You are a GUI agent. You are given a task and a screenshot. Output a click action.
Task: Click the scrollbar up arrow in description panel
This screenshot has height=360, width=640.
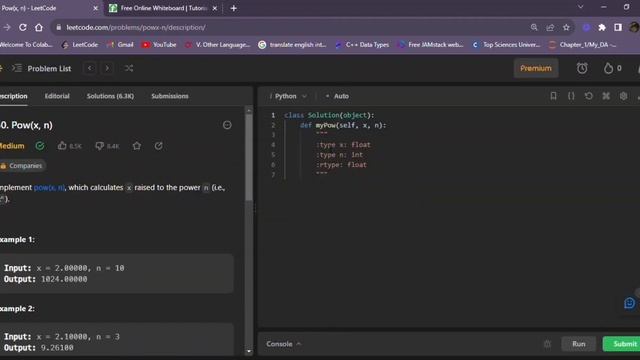tap(249, 110)
